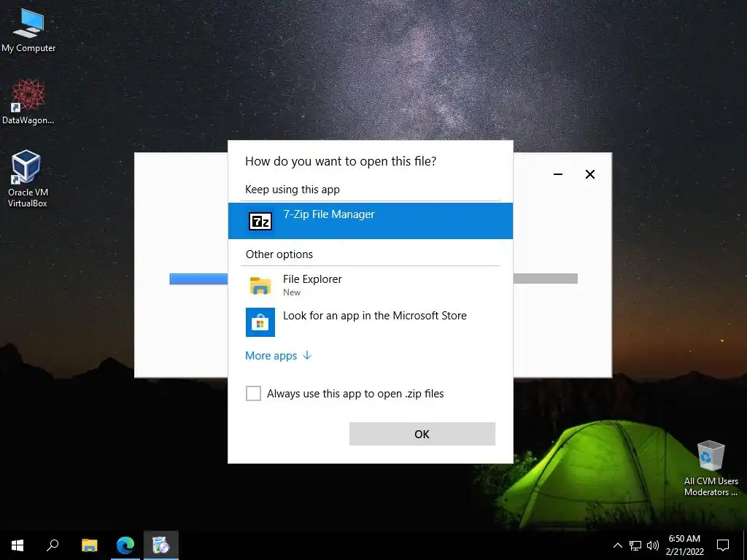Viewport: 747px width, 560px height.
Task: Open the Windows Start menu
Action: coord(18,545)
